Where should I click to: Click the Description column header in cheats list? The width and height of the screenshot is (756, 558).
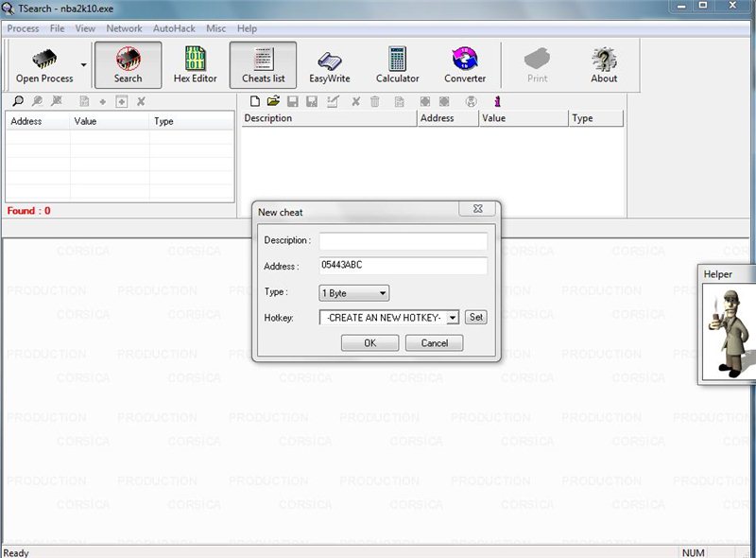click(x=328, y=118)
